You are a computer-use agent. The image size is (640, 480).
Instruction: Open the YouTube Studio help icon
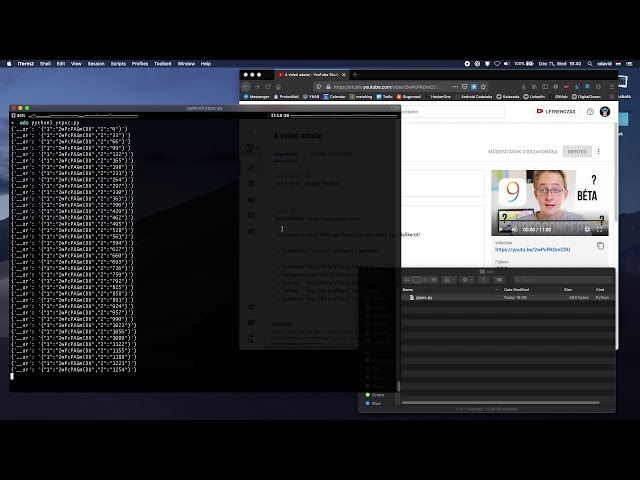click(590, 111)
